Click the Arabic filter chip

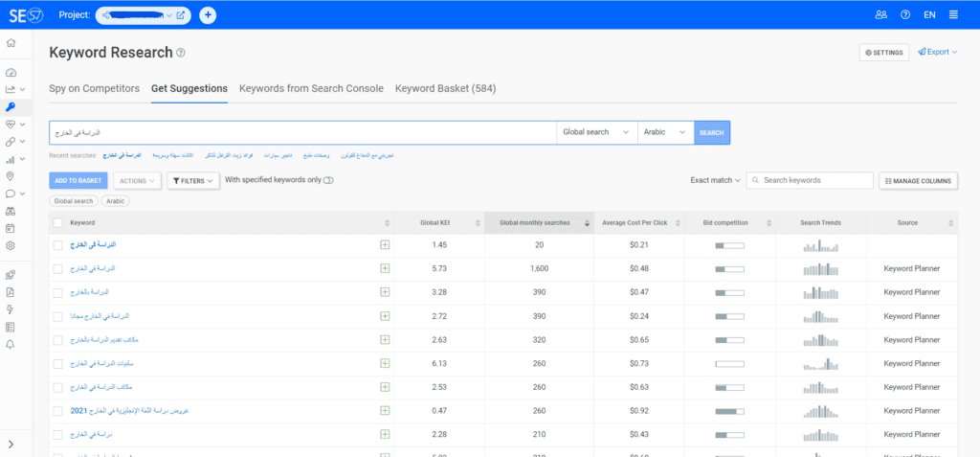click(116, 201)
